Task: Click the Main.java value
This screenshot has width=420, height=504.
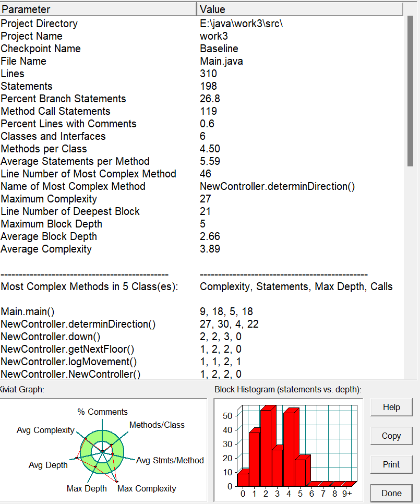Action: tap(221, 61)
